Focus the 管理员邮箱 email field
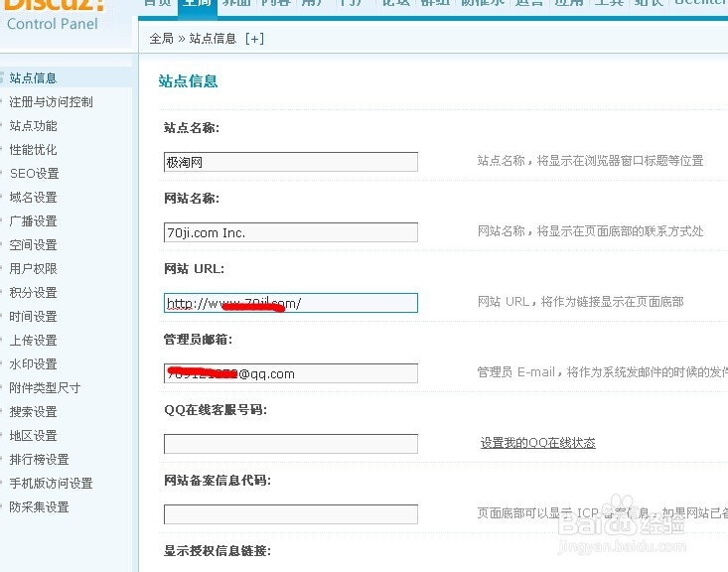This screenshot has width=728, height=572. coord(291,373)
